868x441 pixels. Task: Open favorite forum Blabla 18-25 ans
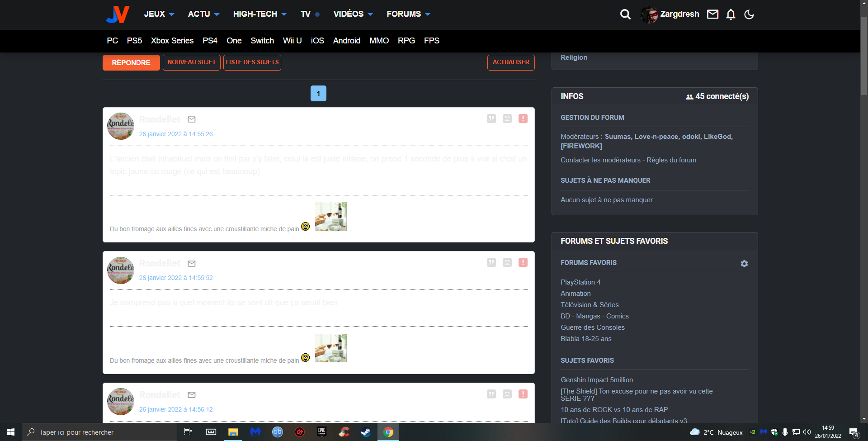pyautogui.click(x=586, y=339)
